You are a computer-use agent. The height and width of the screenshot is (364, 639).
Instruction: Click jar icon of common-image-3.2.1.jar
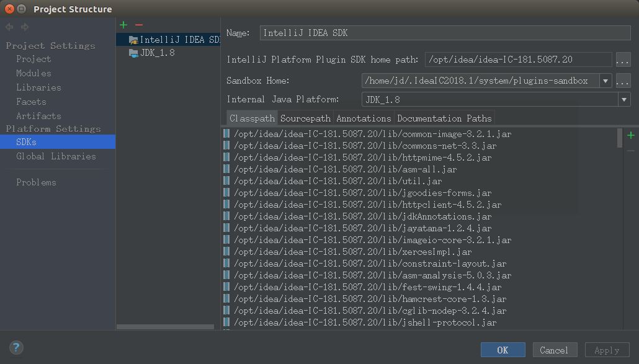click(226, 133)
